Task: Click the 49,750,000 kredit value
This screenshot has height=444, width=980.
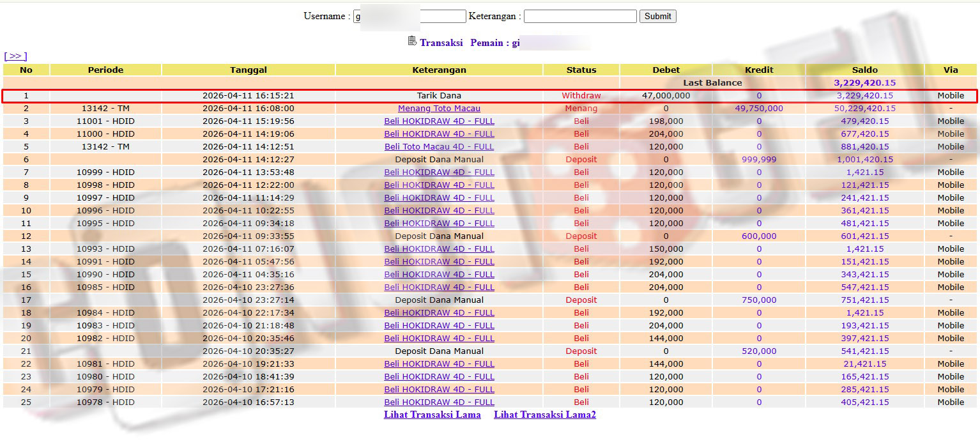Action: tap(759, 109)
